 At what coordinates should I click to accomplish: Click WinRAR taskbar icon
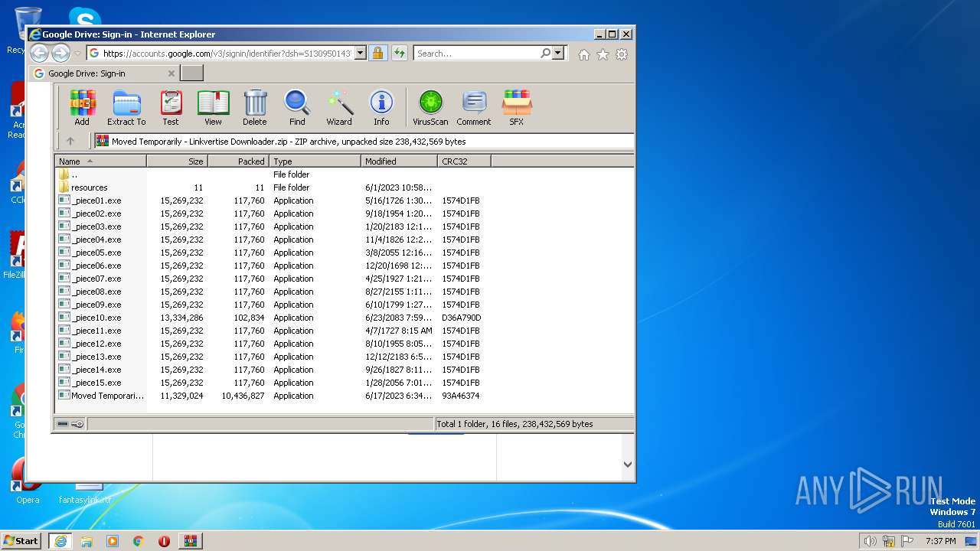190,541
